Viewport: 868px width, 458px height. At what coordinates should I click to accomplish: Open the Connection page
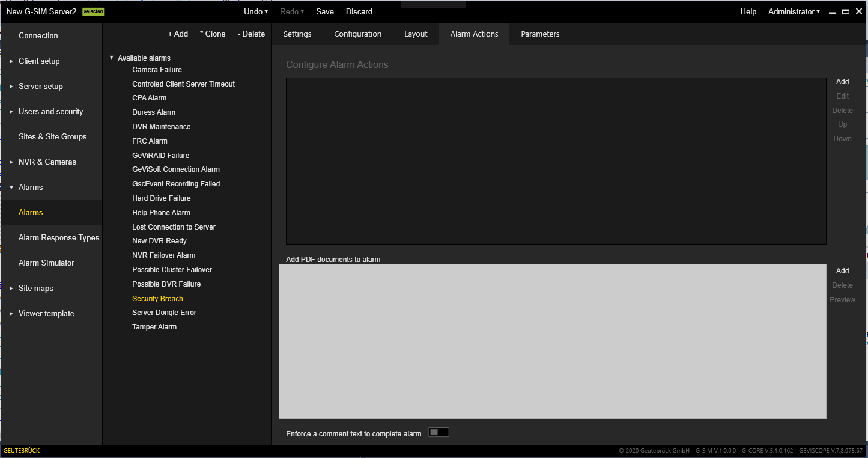[38, 35]
